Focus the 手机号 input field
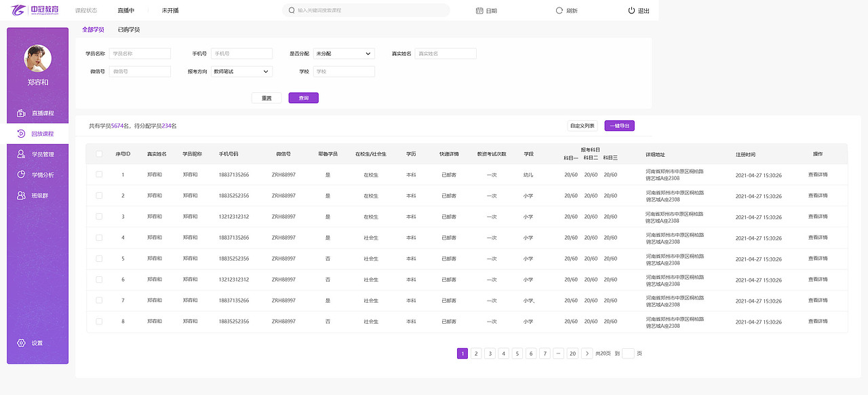The height and width of the screenshot is (395, 868). (x=241, y=54)
